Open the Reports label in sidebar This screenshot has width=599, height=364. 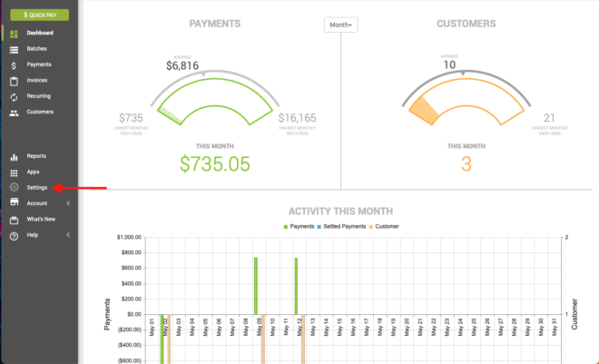pos(36,156)
